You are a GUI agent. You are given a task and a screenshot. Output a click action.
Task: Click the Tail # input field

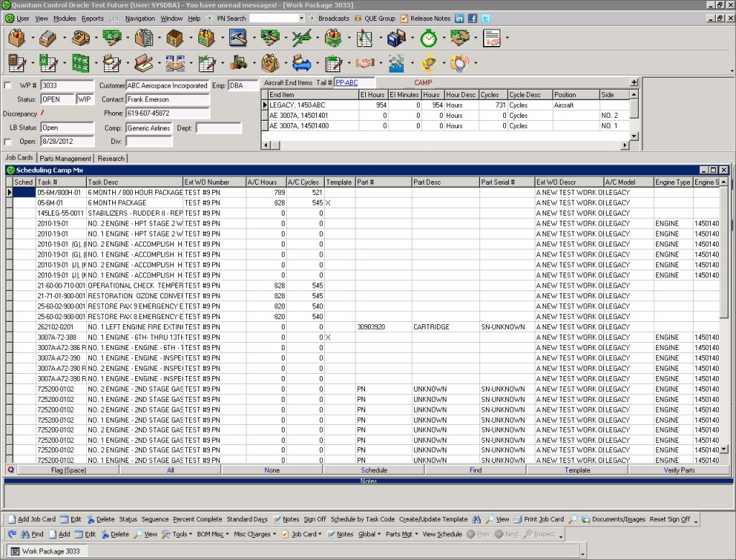tap(355, 83)
